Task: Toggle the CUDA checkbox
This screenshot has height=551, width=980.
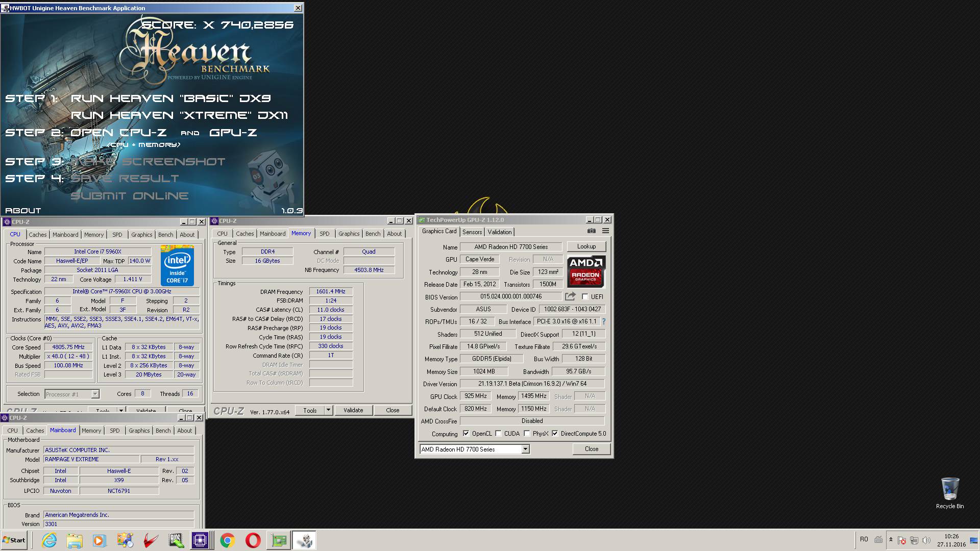Action: (498, 434)
